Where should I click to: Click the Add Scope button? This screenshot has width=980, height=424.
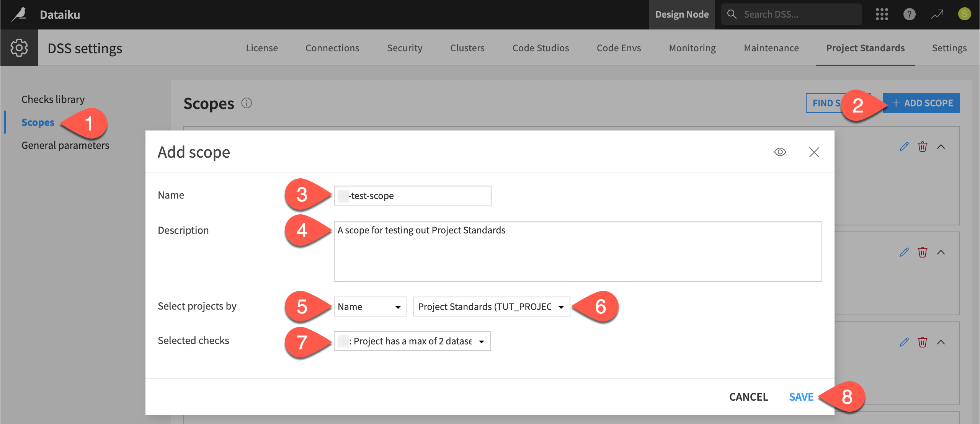coord(921,103)
